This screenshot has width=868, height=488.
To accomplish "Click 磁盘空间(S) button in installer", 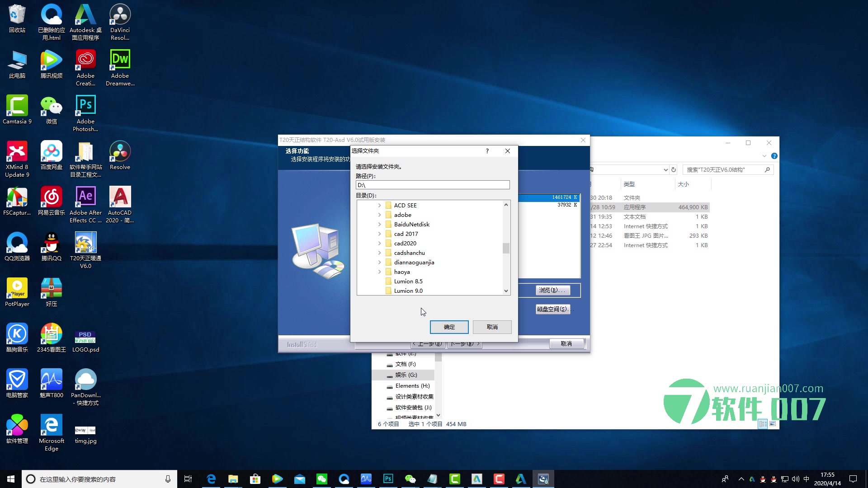I will [x=552, y=309].
